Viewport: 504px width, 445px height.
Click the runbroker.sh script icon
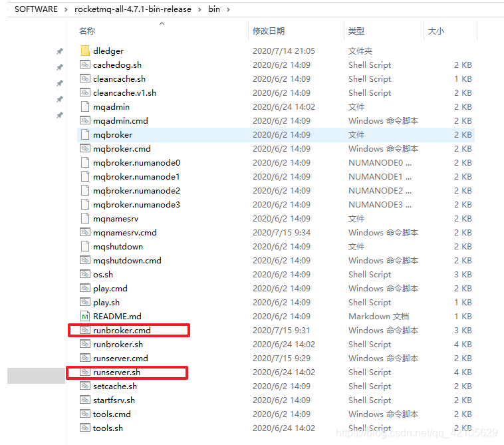click(85, 344)
